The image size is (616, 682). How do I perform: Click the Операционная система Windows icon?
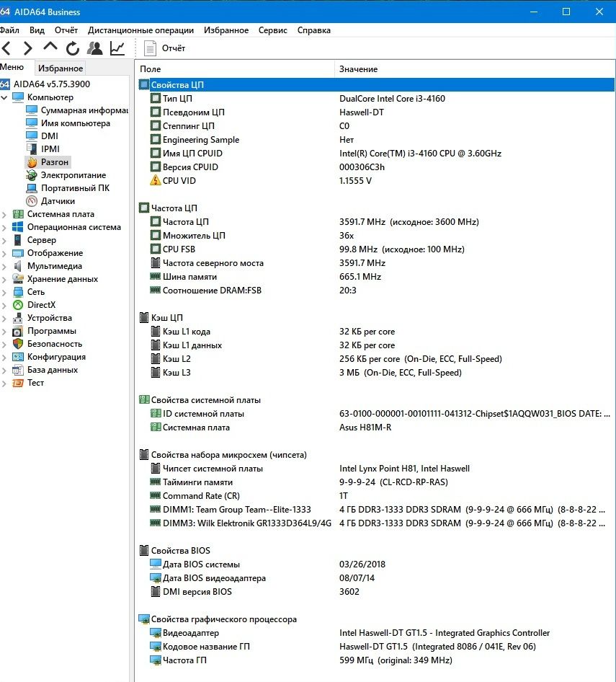pyautogui.click(x=18, y=227)
